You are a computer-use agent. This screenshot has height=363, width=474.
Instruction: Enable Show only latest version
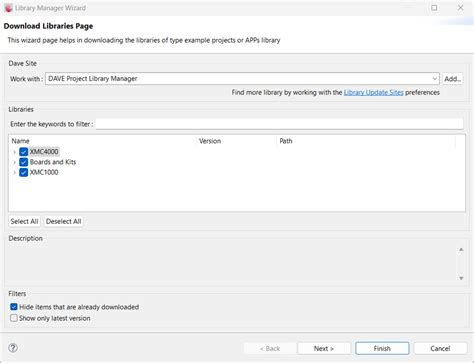pyautogui.click(x=14, y=318)
